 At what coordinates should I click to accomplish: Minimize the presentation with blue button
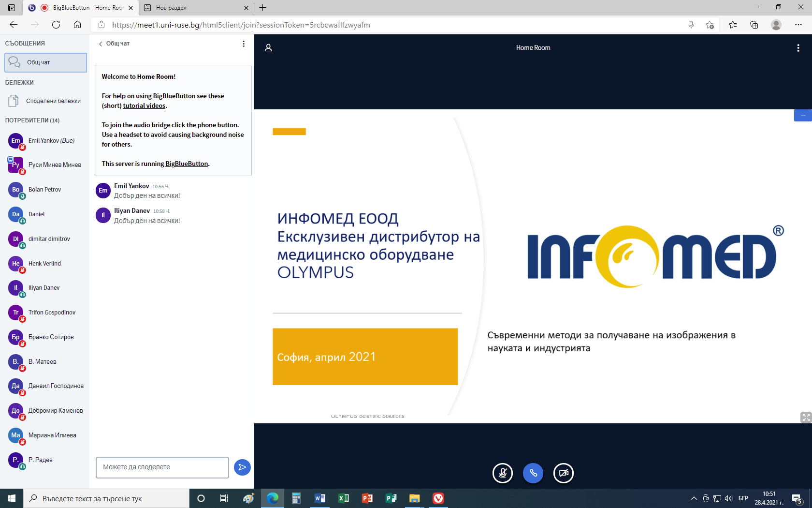coord(803,116)
